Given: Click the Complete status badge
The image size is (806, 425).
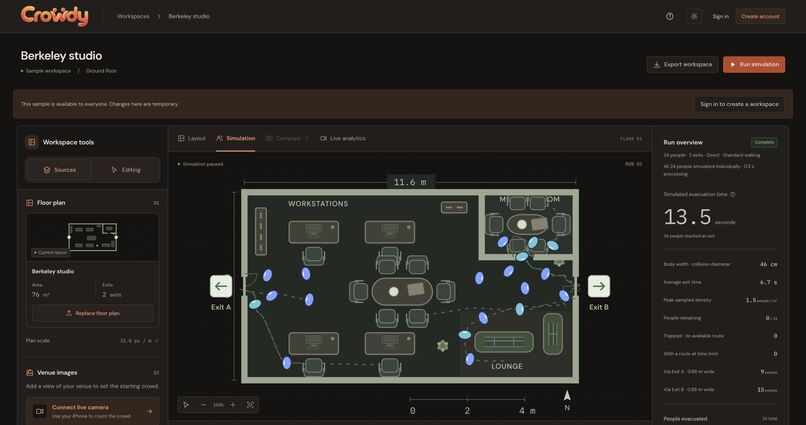Looking at the screenshot, I should click(x=764, y=142).
